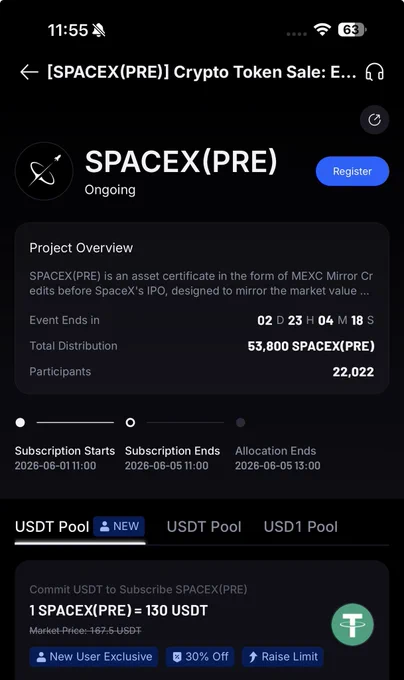Tap the green Tether coin icon

point(352,624)
